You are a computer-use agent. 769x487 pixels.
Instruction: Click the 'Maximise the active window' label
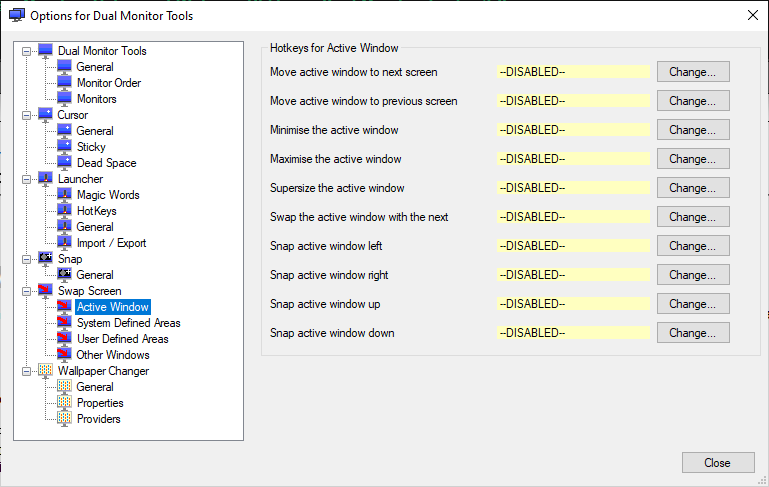335,159
